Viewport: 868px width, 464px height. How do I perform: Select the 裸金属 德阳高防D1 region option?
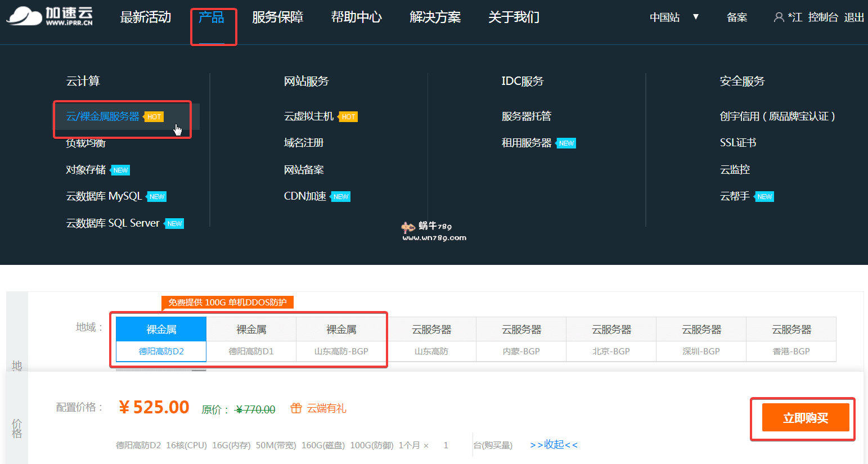pyautogui.click(x=251, y=340)
